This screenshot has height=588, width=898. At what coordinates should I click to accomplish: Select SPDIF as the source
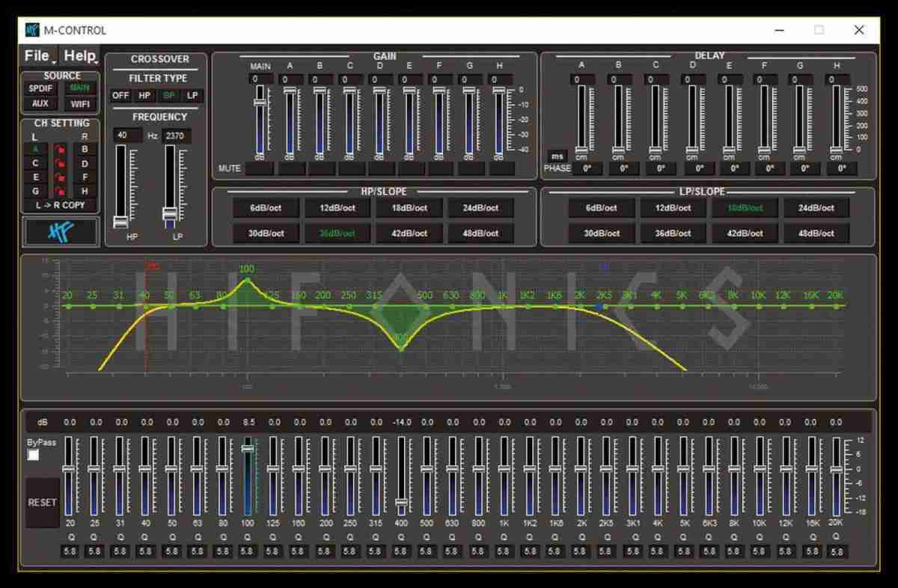(x=41, y=88)
